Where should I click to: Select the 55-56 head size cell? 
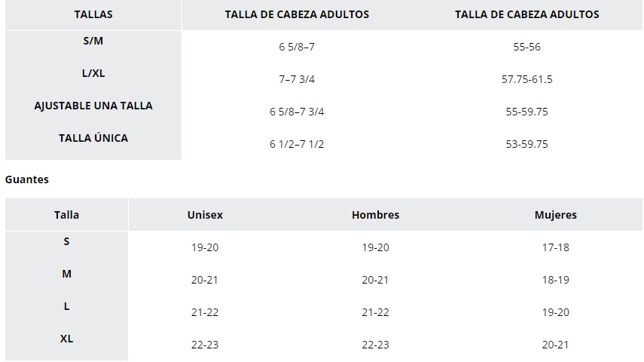(527, 47)
